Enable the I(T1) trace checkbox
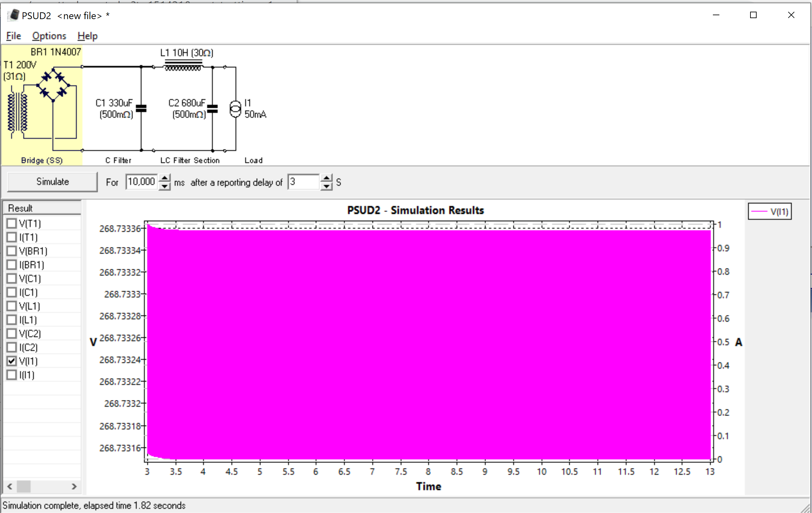The height and width of the screenshot is (513, 812). (12, 237)
